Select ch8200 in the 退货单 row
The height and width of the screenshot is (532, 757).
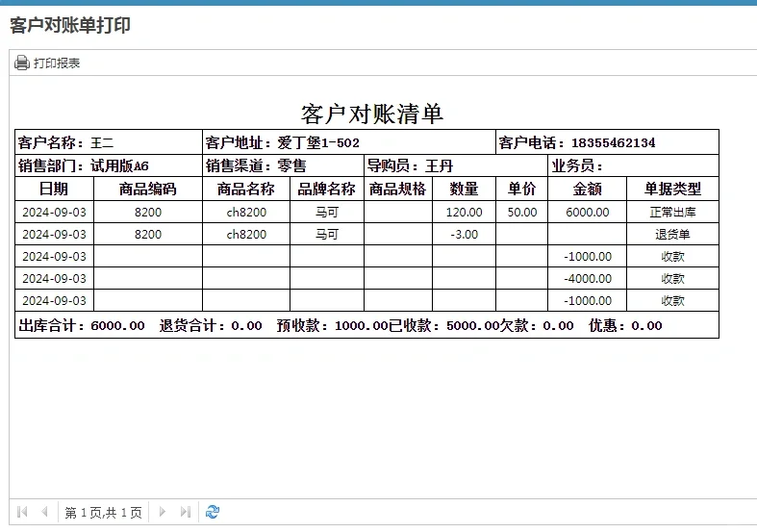pyautogui.click(x=246, y=234)
